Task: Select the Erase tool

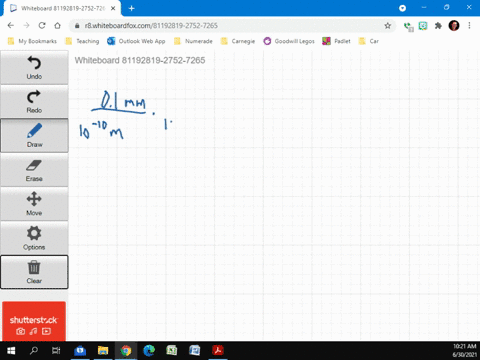Action: 34,170
